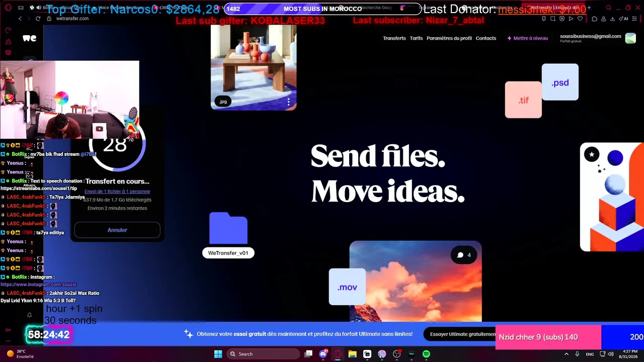Click 'Environ 2 minutes restantes' text

coord(117,208)
